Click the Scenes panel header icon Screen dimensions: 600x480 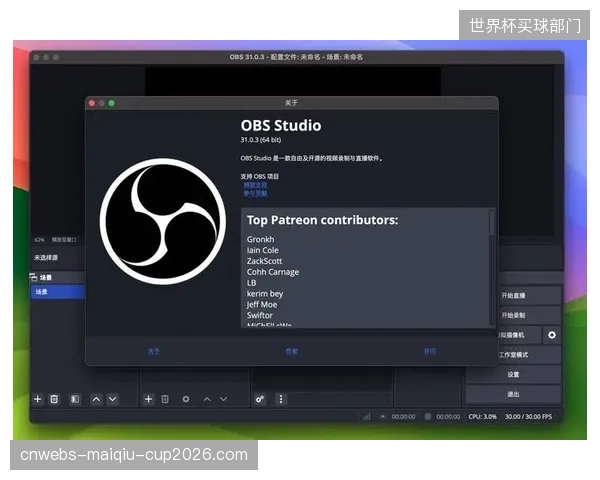[x=33, y=277]
